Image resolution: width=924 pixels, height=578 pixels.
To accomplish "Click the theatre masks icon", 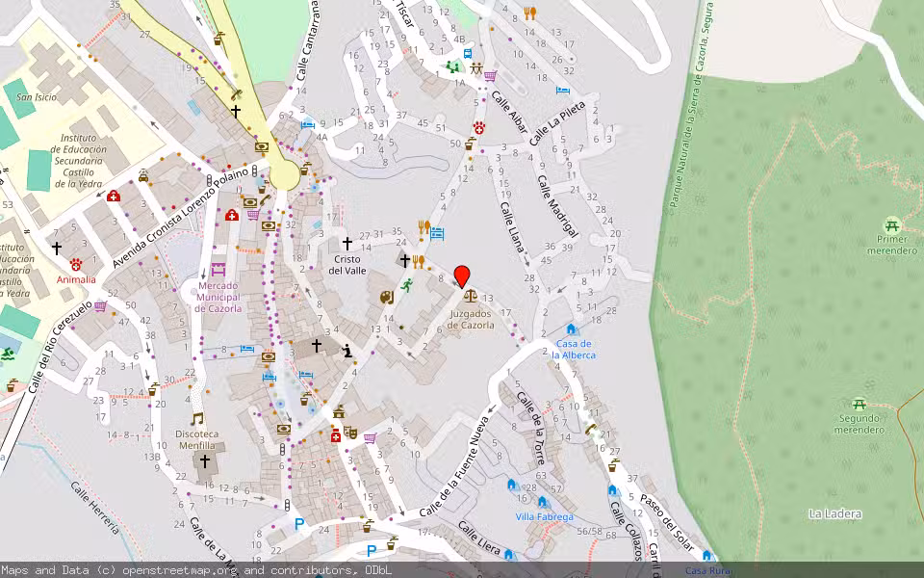I will [x=350, y=433].
